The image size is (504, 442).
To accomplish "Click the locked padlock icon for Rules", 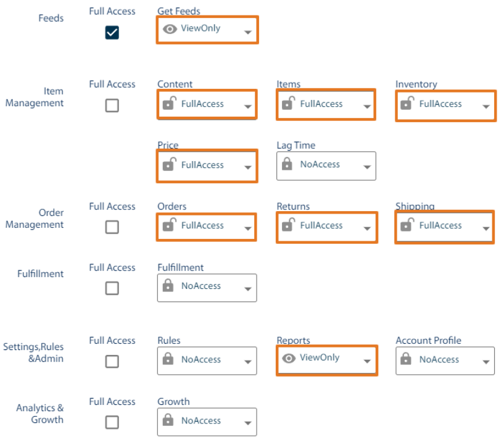I will pyautogui.click(x=169, y=361).
